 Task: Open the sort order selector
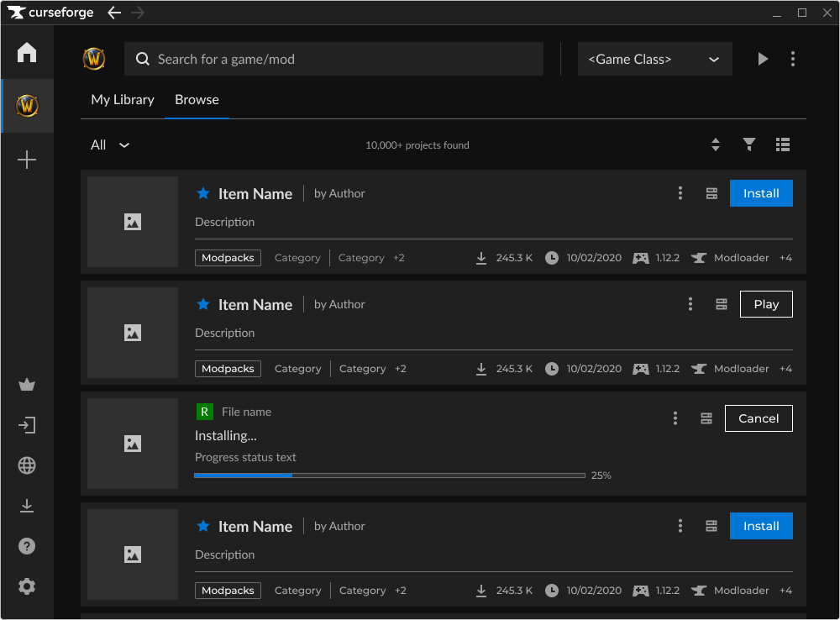point(716,145)
